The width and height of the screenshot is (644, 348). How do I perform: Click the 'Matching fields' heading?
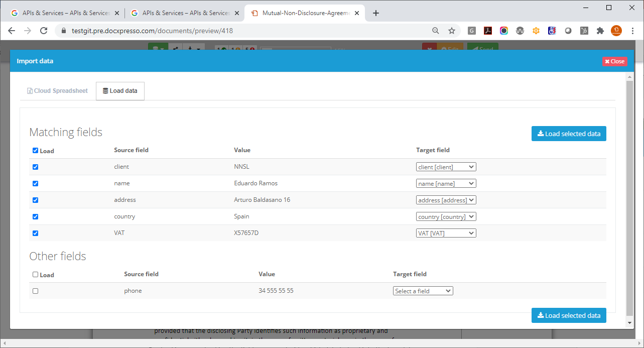[x=66, y=132]
